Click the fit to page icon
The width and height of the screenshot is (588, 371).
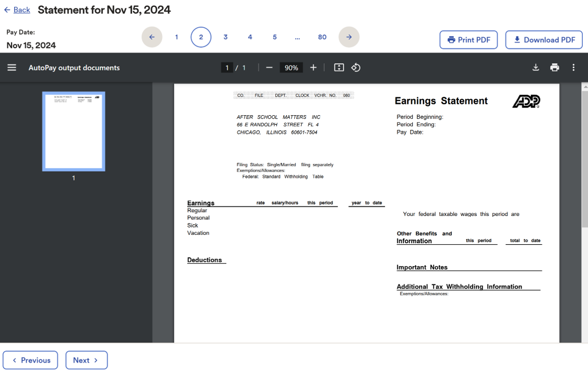339,67
